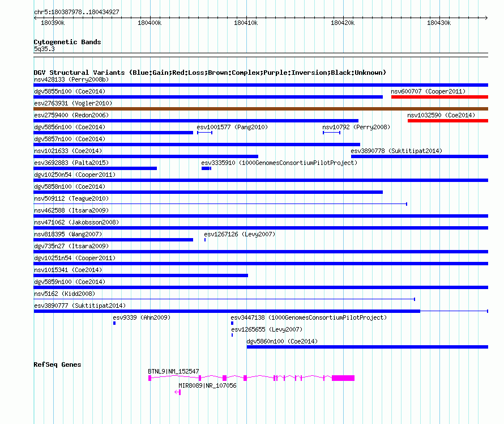Click esv3890778 (Suktitipat2014) label
Image resolution: width=504 pixels, height=424 pixels.
tap(396, 151)
